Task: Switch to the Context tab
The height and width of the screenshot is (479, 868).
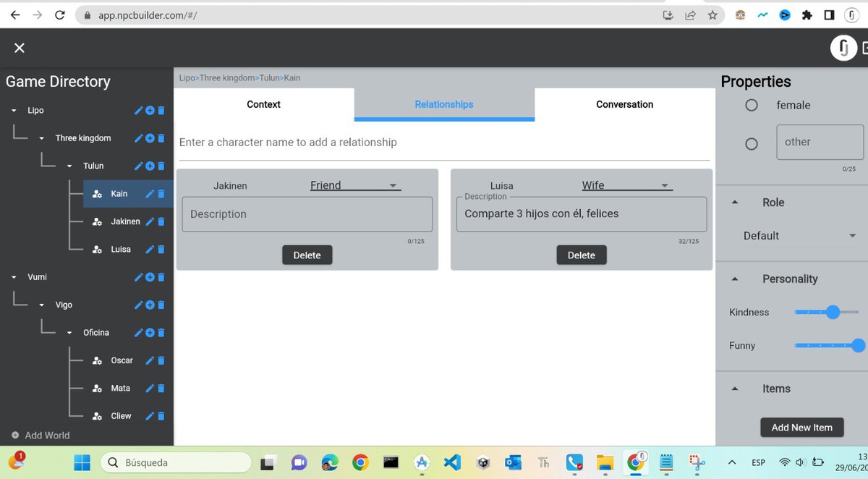Action: (263, 104)
